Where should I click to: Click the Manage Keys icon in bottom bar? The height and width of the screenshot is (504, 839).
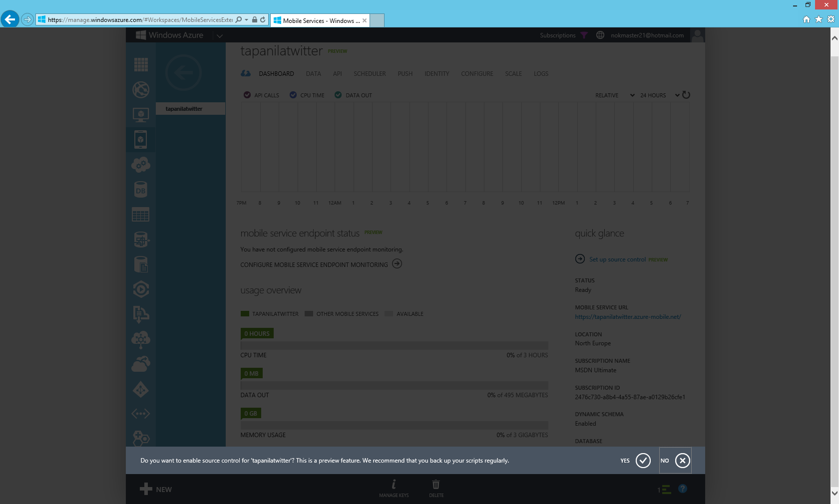[x=394, y=488]
